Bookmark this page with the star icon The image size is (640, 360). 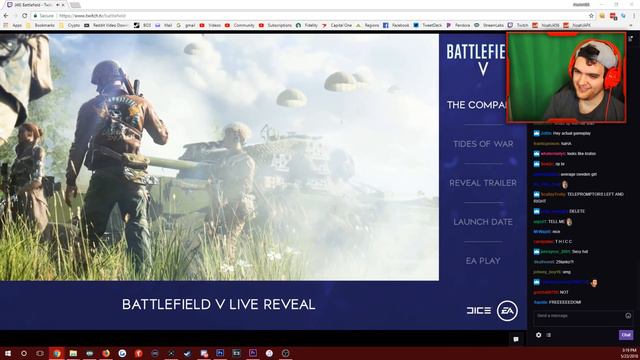[591, 16]
